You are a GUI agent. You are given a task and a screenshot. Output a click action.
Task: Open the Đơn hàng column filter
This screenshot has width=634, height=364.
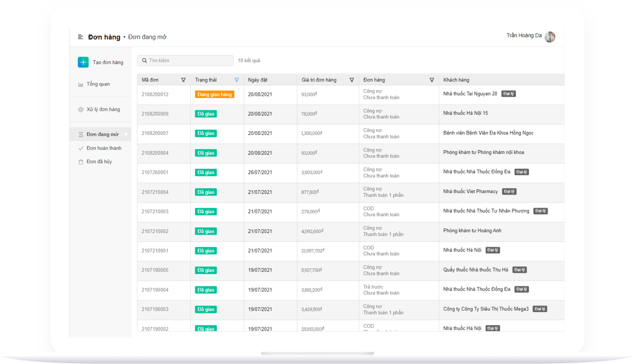pyautogui.click(x=432, y=80)
